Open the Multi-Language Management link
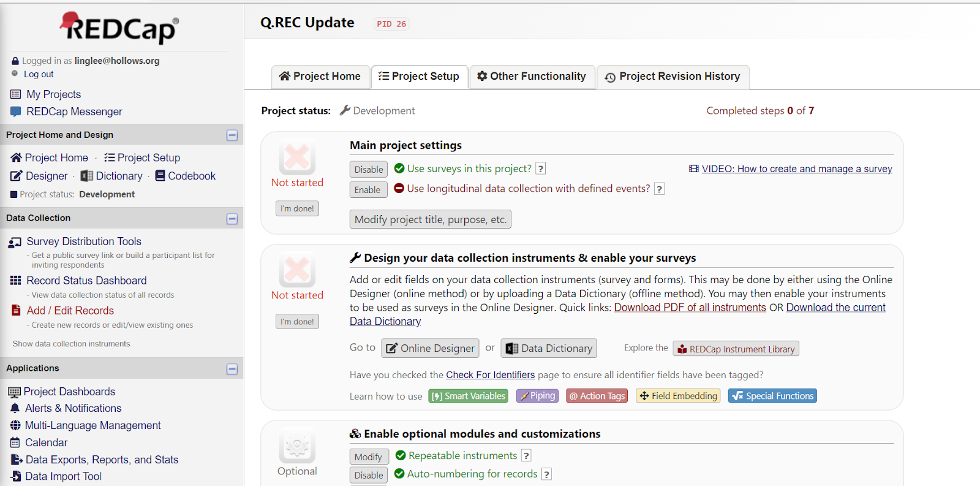Image resolution: width=980 pixels, height=486 pixels. (92, 425)
